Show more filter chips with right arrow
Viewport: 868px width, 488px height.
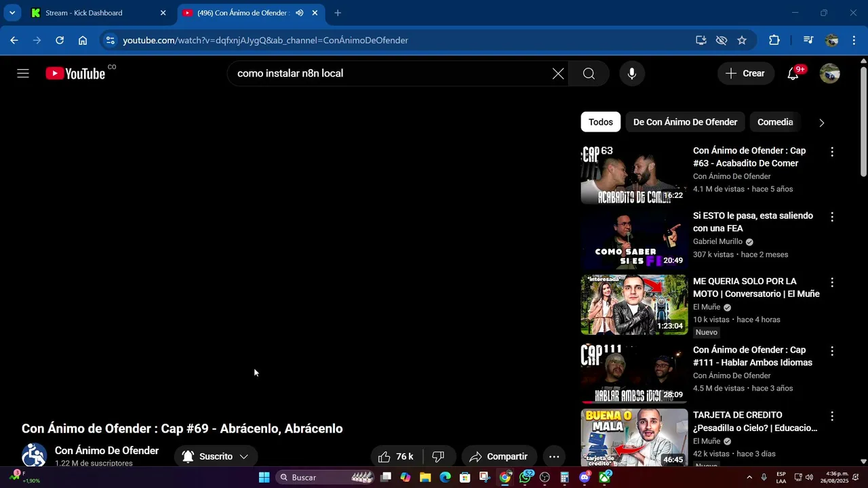pos(821,123)
